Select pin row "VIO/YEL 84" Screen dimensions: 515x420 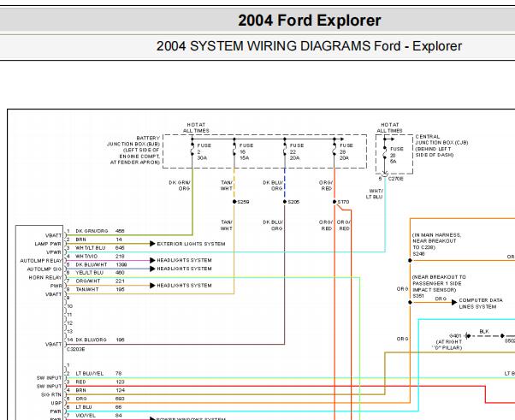coord(98,416)
